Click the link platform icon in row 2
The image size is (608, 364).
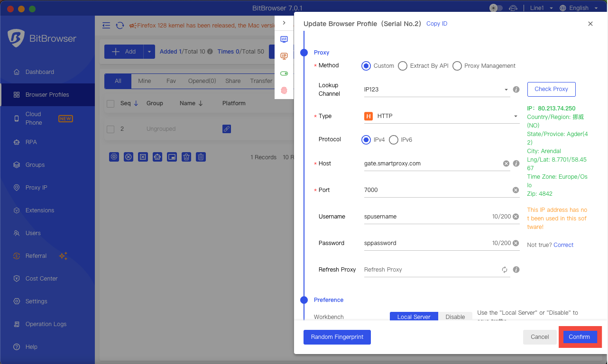[227, 129]
